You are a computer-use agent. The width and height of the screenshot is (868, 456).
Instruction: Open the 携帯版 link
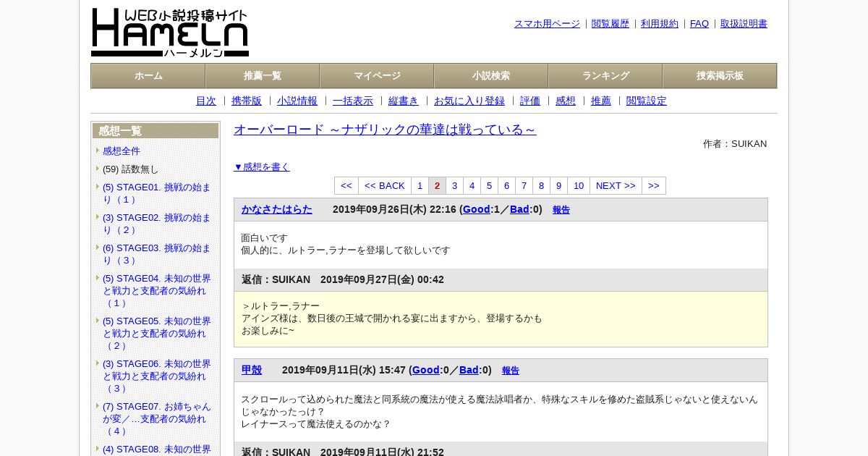[247, 101]
